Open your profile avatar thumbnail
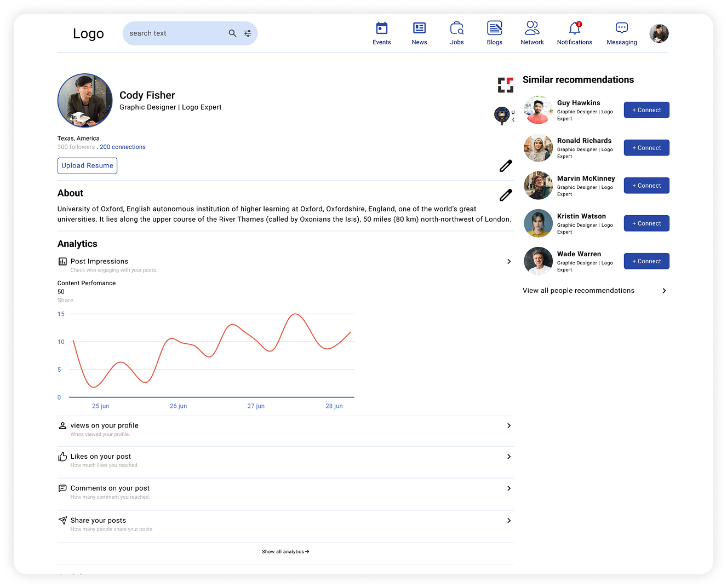 [x=659, y=33]
